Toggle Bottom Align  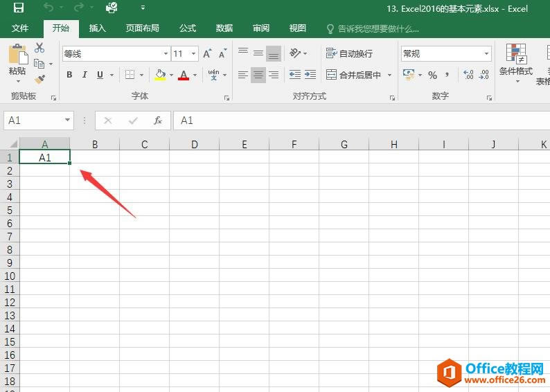tap(274, 53)
